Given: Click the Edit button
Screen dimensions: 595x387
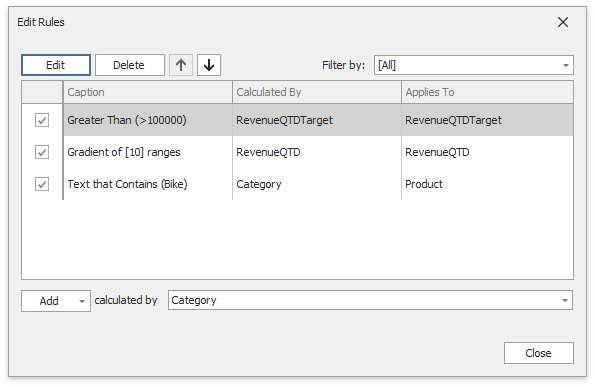Looking at the screenshot, I should 56,65.
